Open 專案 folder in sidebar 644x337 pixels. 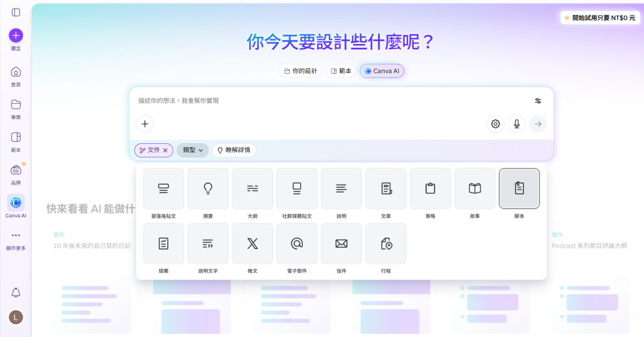click(16, 109)
